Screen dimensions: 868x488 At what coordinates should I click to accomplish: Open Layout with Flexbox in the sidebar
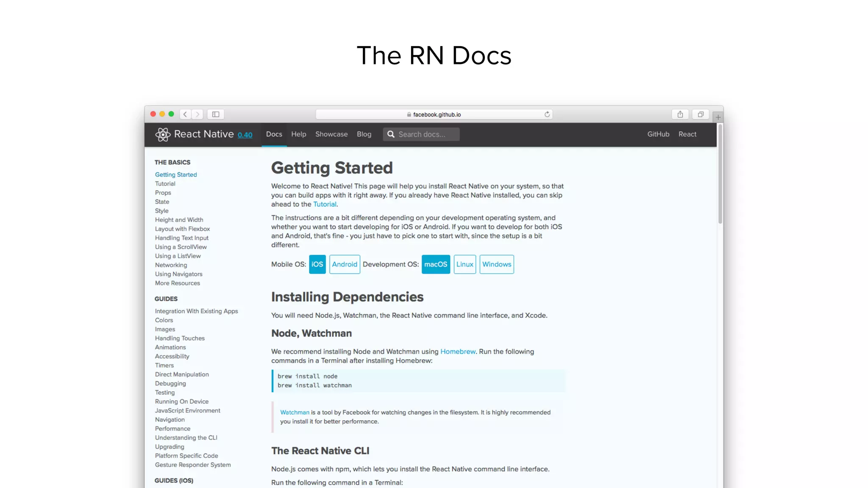[182, 229]
